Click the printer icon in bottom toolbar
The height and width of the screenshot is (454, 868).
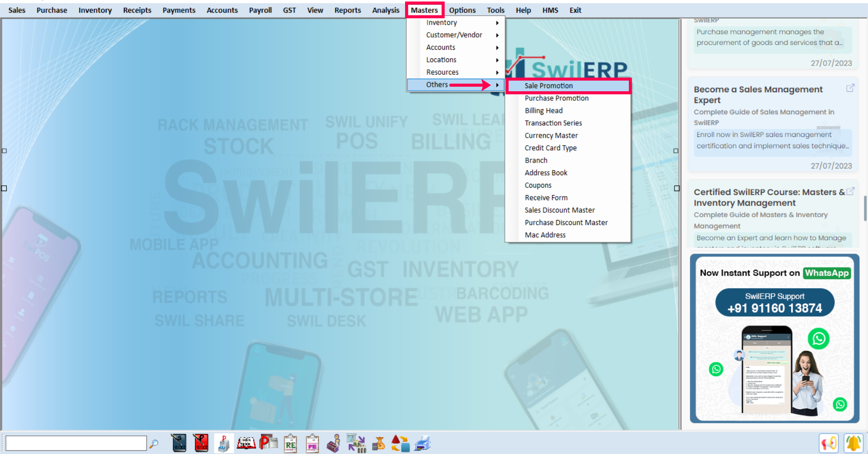(423, 443)
